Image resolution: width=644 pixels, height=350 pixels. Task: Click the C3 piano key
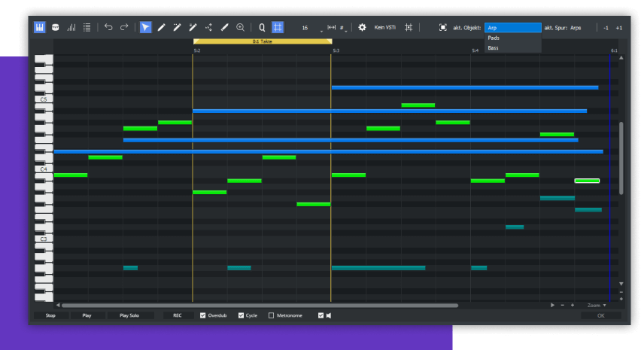(43, 239)
